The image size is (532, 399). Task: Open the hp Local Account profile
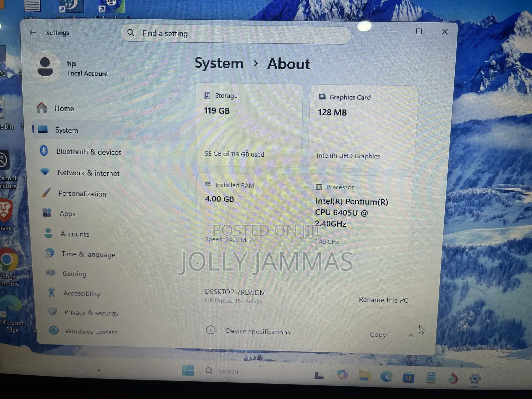click(71, 68)
